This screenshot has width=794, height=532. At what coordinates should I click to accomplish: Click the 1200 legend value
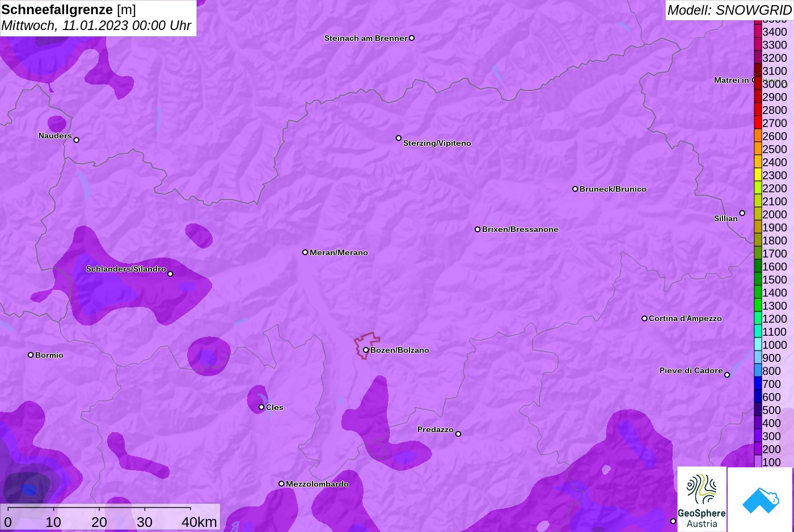tap(775, 319)
